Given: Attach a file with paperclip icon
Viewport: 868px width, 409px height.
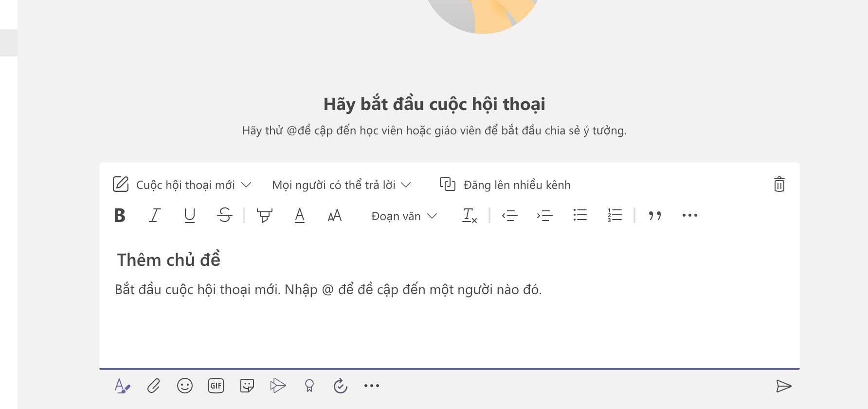Looking at the screenshot, I should (154, 386).
